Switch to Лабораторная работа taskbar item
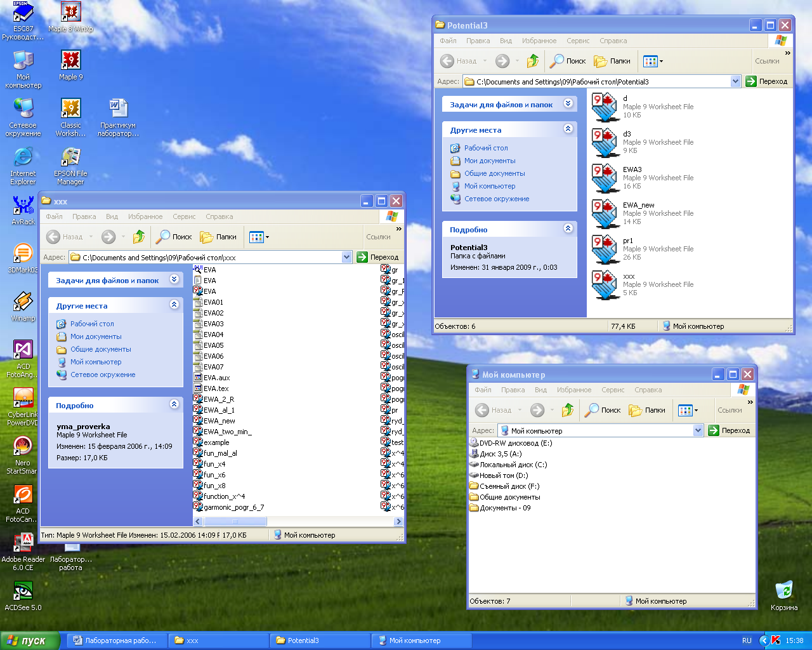The width and height of the screenshot is (812, 650). coord(117,640)
